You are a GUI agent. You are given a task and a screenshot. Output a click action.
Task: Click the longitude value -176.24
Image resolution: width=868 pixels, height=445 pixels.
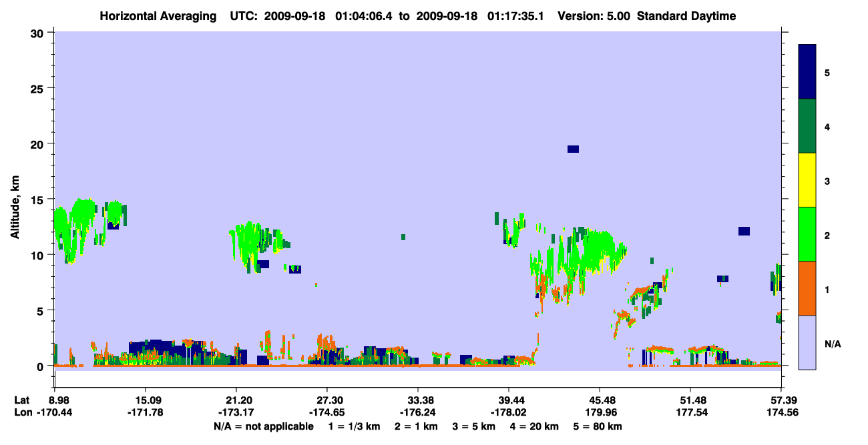418,413
